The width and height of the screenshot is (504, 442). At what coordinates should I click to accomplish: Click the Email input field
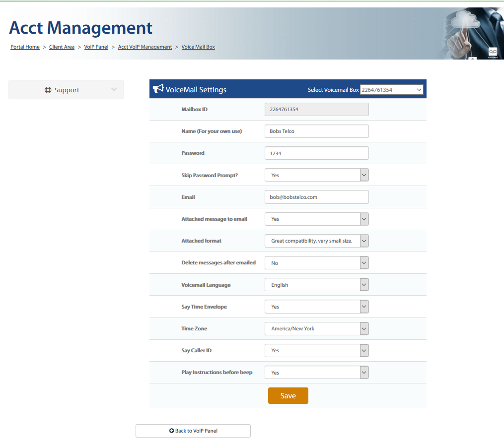tap(316, 197)
